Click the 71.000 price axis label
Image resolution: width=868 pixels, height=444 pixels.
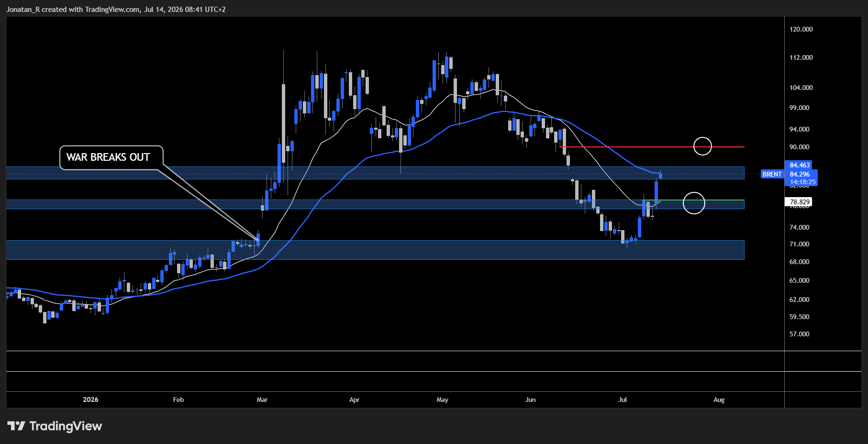[799, 244]
